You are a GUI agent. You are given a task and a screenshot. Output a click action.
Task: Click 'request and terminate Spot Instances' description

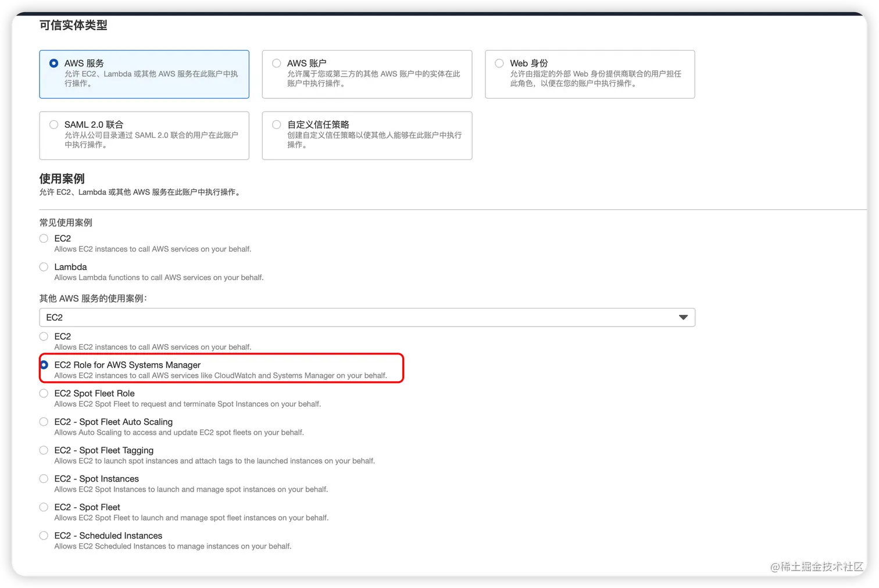(187, 404)
